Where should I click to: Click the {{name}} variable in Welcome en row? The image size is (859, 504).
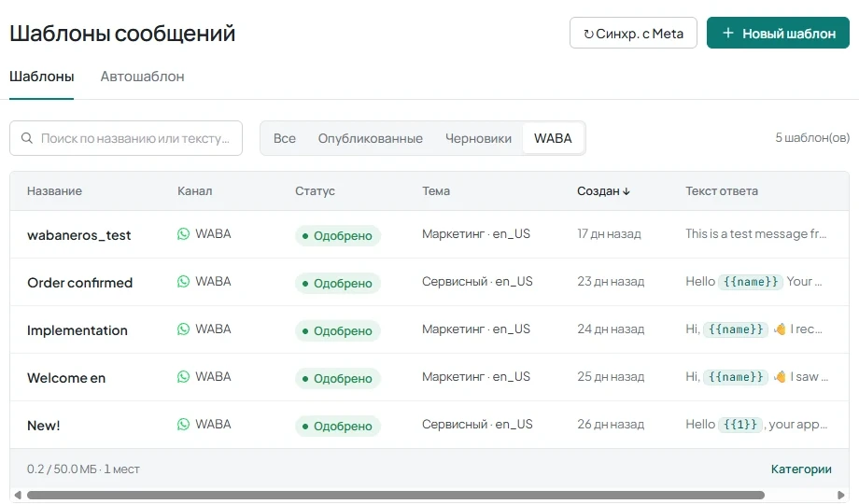tap(736, 377)
